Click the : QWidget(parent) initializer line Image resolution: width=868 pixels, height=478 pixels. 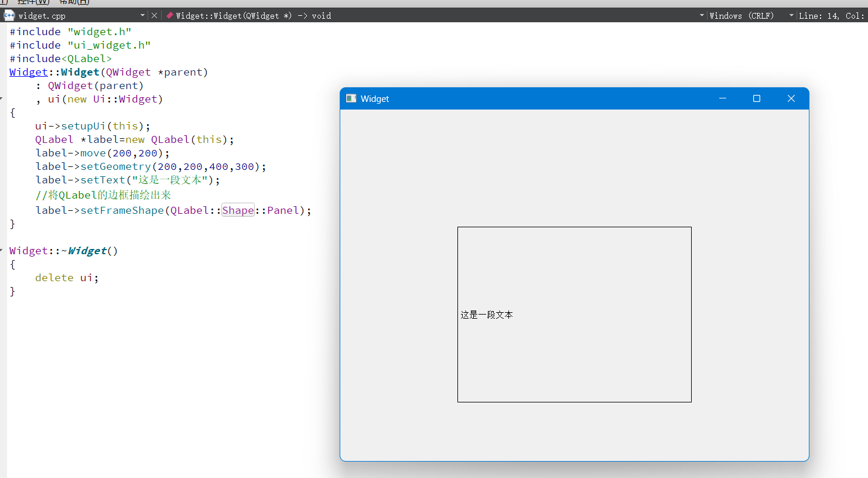pyautogui.click(x=90, y=86)
